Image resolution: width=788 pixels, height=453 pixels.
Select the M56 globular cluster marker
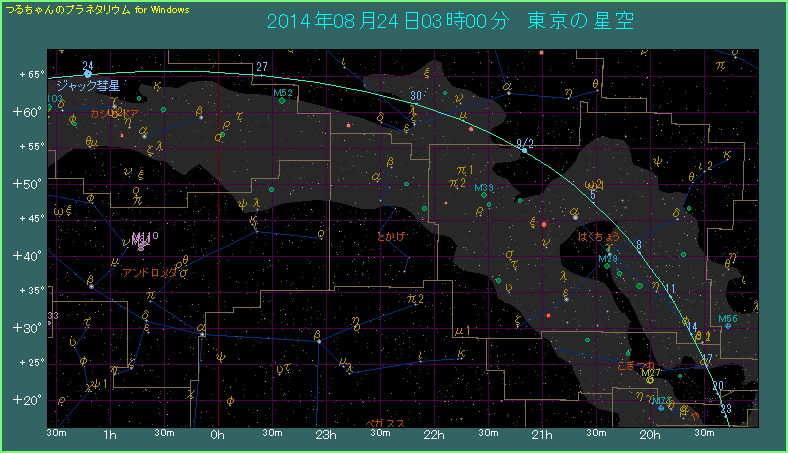728,327
